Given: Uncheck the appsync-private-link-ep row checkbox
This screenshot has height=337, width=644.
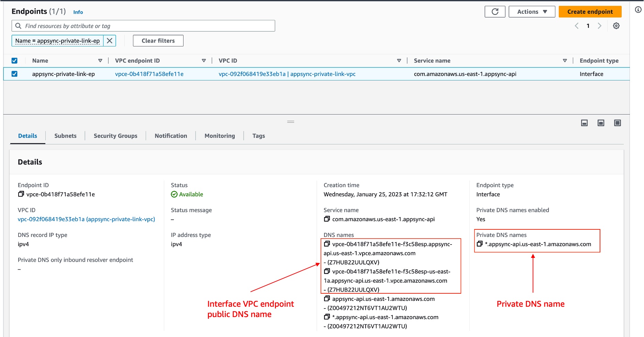Looking at the screenshot, I should [x=14, y=74].
